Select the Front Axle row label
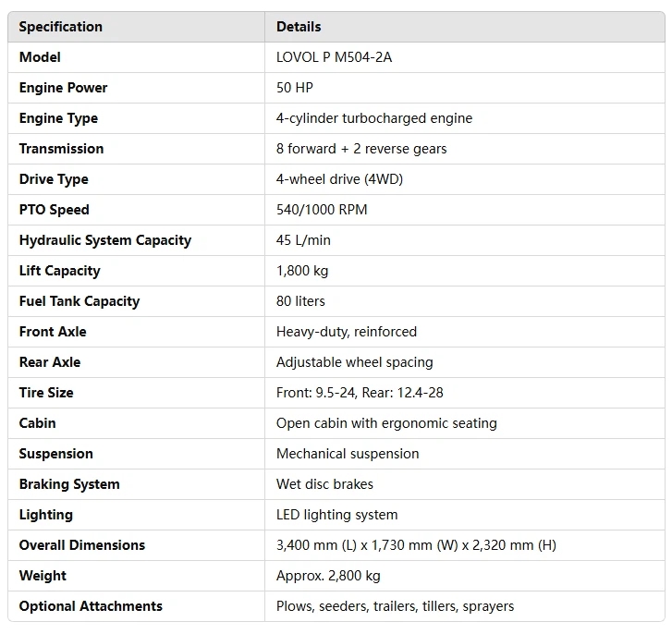This screenshot has height=634, width=672. (x=53, y=332)
